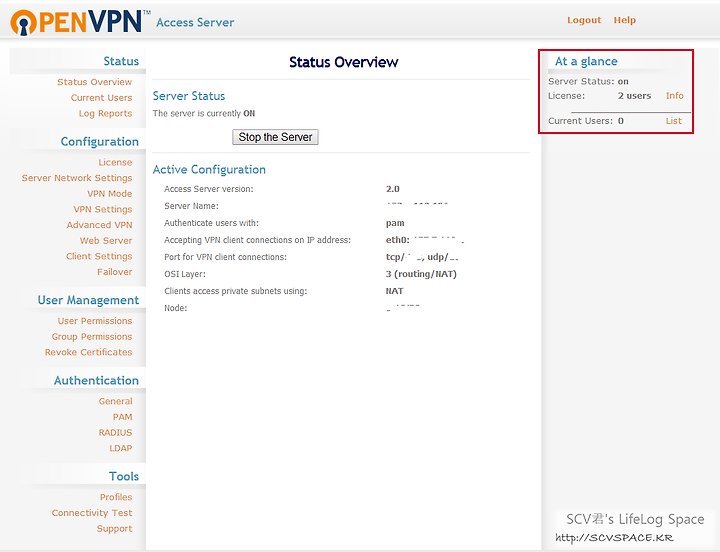Click the 'Port for VPN client connections:' label
The image size is (720, 552).
coord(225,257)
